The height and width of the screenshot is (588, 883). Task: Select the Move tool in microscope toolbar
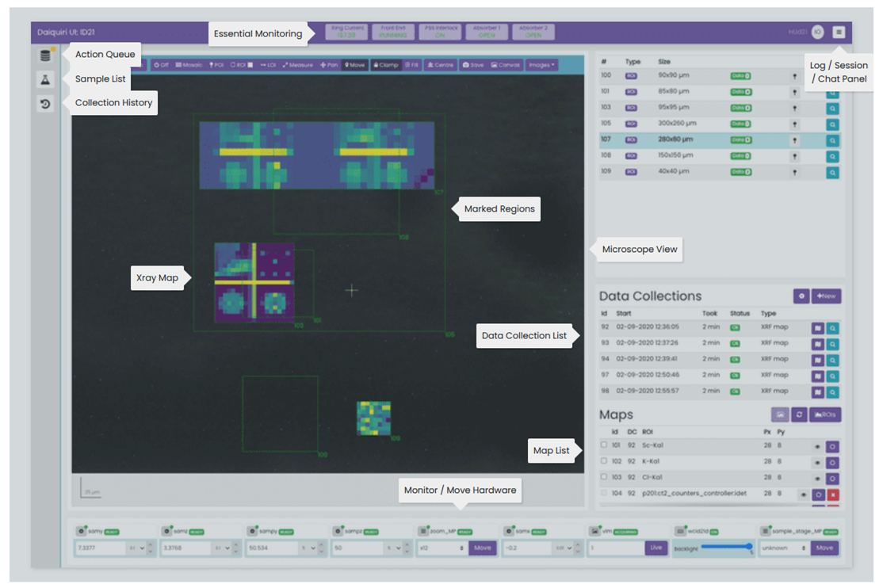click(x=355, y=65)
